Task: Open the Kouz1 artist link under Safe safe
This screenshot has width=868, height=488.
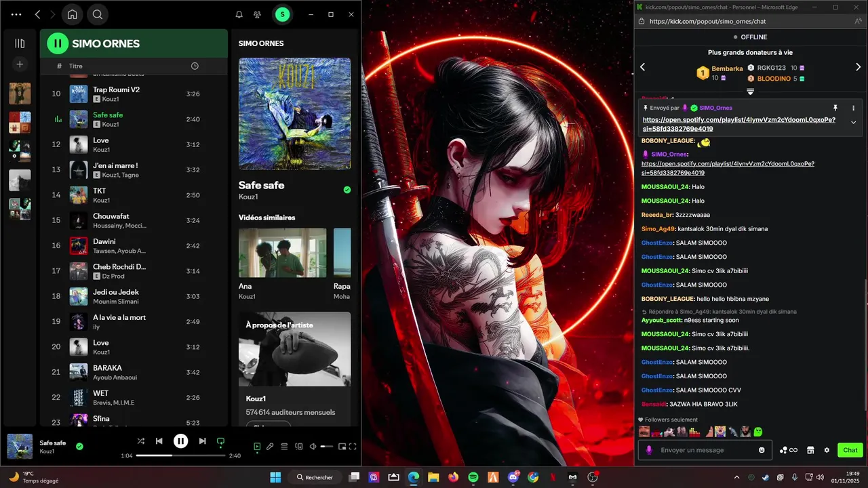Action: point(248,197)
